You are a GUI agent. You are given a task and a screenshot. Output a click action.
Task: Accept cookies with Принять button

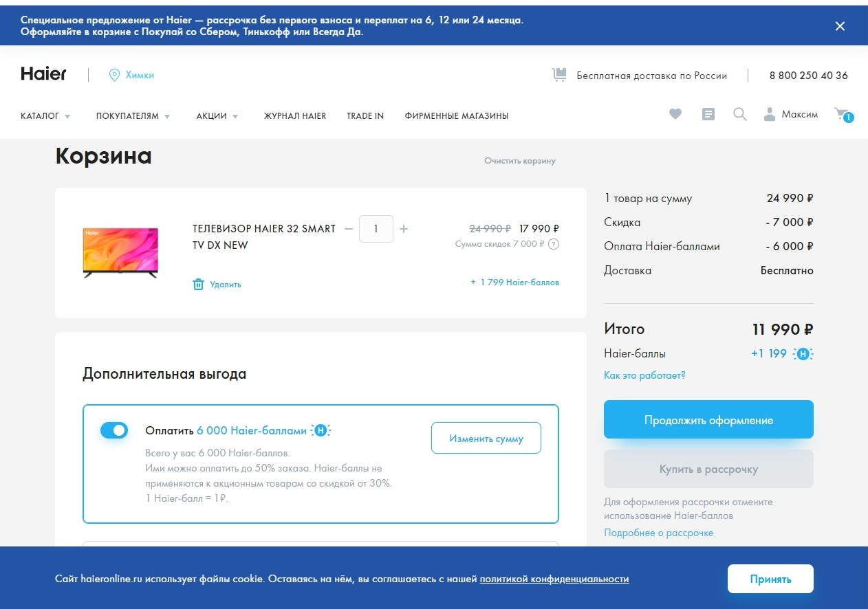pos(770,579)
